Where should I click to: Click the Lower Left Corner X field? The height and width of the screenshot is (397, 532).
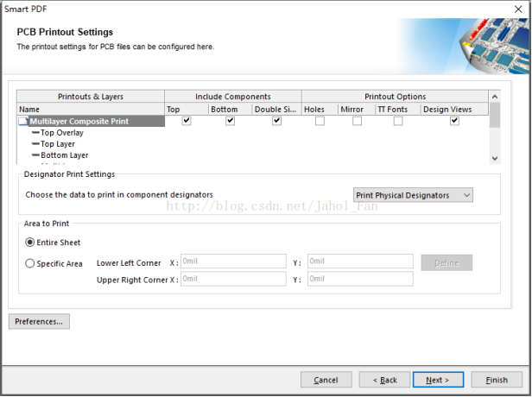pos(233,262)
